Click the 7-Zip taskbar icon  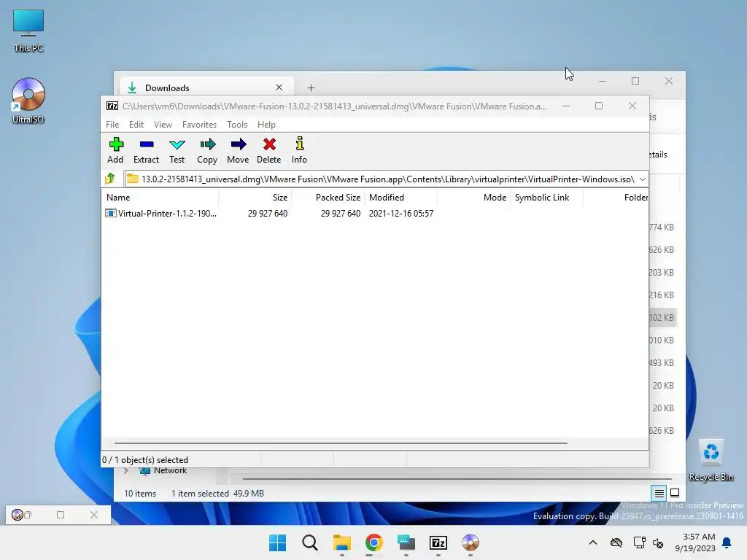438,542
